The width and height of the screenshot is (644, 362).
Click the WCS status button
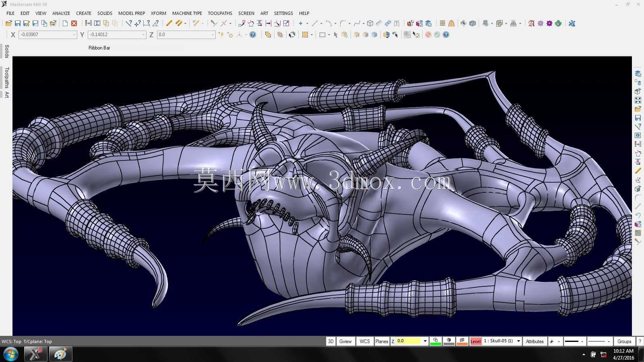coord(365,341)
